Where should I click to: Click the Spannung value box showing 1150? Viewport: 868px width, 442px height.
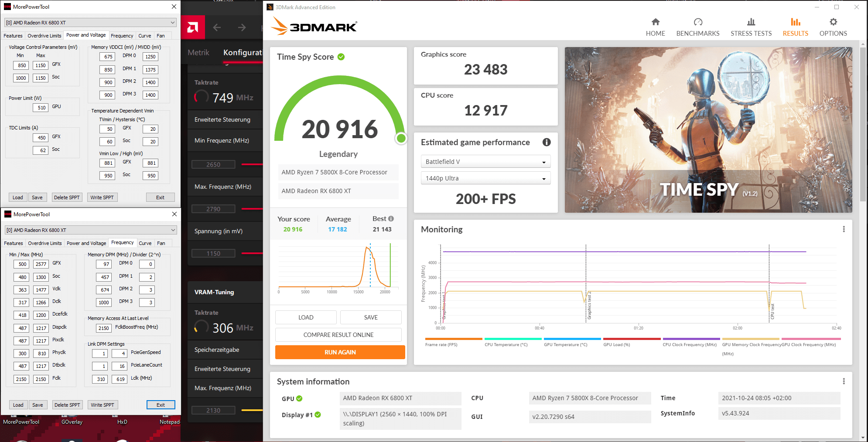coord(213,254)
